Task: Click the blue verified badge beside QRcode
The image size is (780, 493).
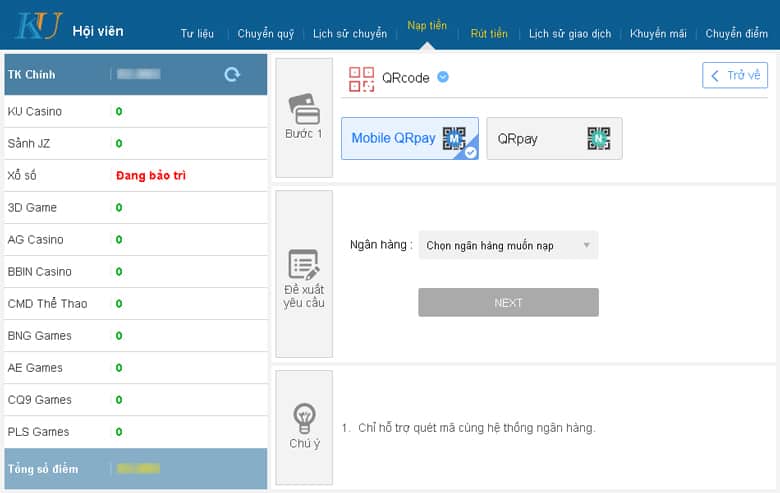Action: pos(443,77)
